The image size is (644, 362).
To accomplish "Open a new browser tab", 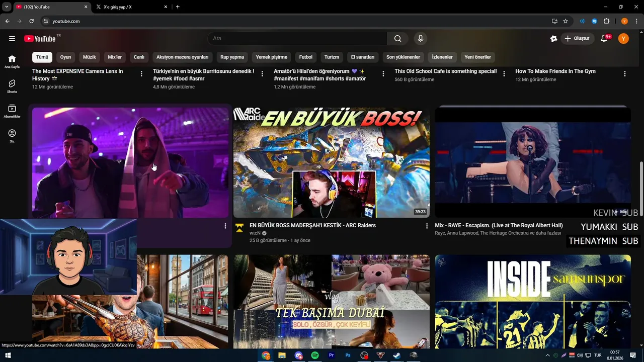I will (x=178, y=7).
